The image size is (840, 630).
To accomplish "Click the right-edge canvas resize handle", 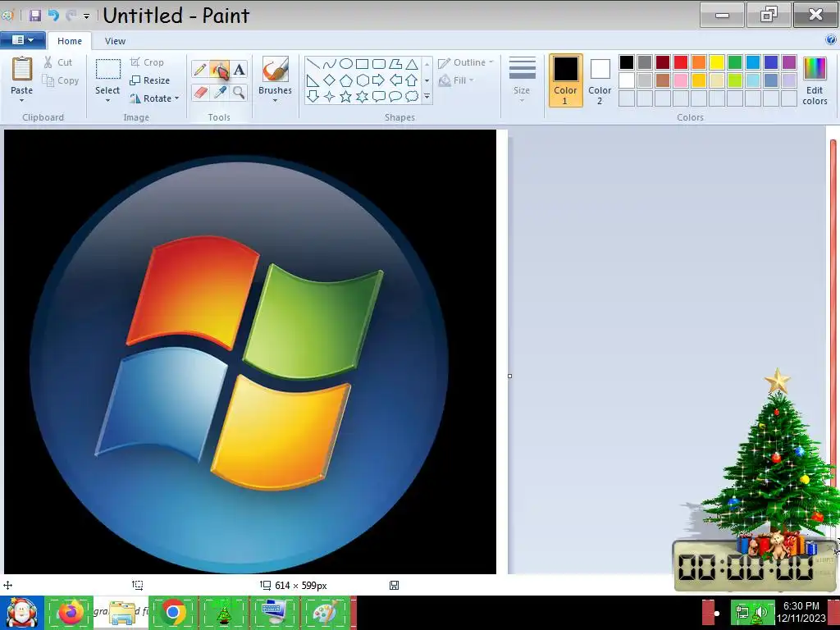I will click(509, 376).
